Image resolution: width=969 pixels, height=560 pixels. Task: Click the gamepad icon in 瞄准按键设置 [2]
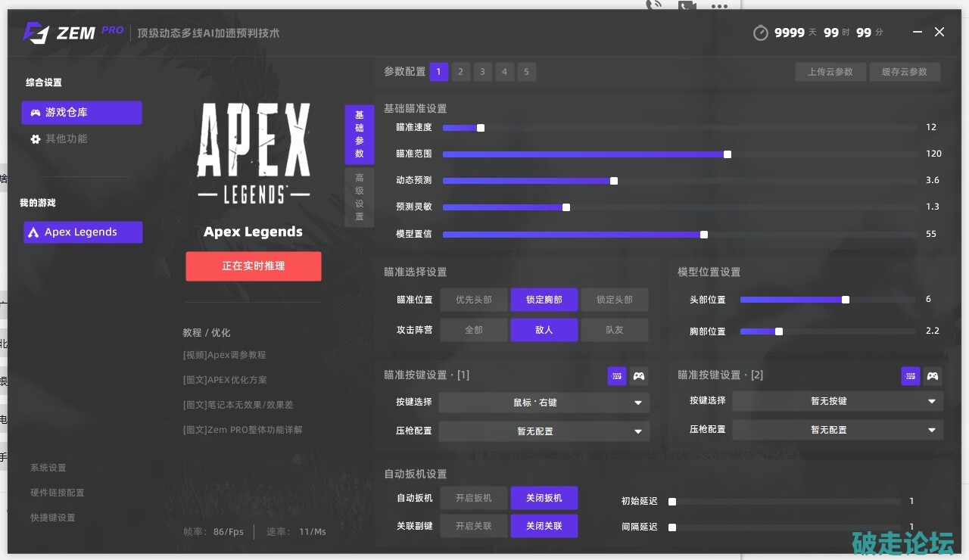pos(933,376)
